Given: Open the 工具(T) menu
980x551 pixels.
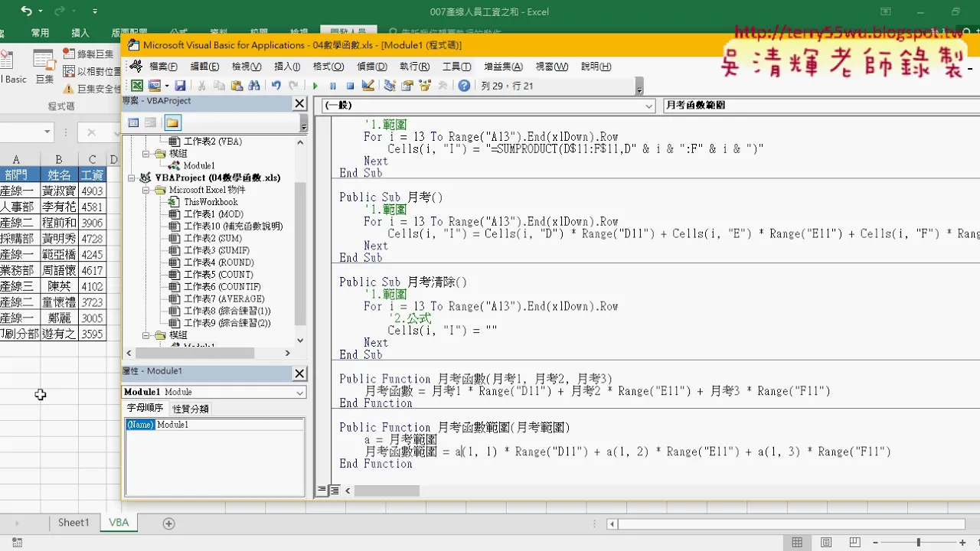Looking at the screenshot, I should (x=456, y=67).
